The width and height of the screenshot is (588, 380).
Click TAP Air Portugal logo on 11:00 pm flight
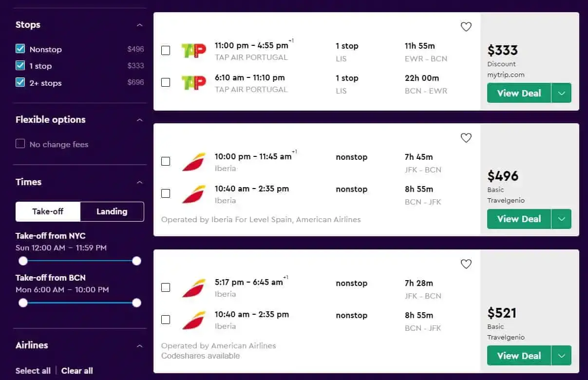(193, 51)
